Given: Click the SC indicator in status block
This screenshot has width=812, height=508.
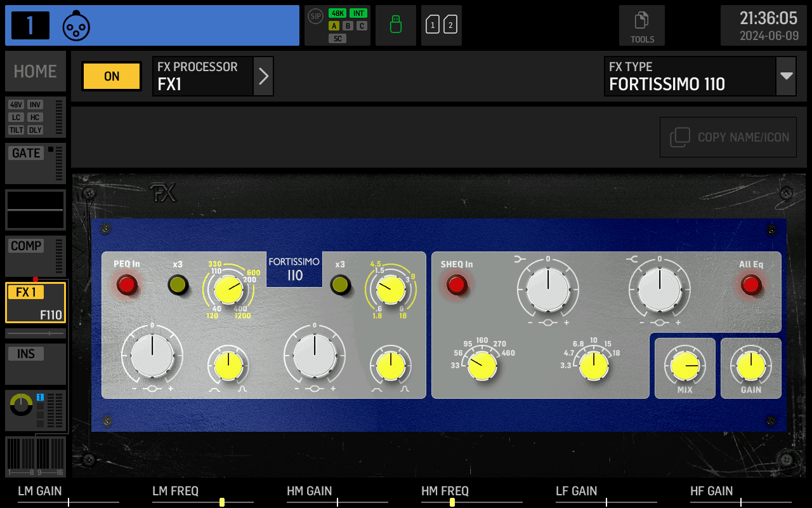Looking at the screenshot, I should (x=337, y=39).
